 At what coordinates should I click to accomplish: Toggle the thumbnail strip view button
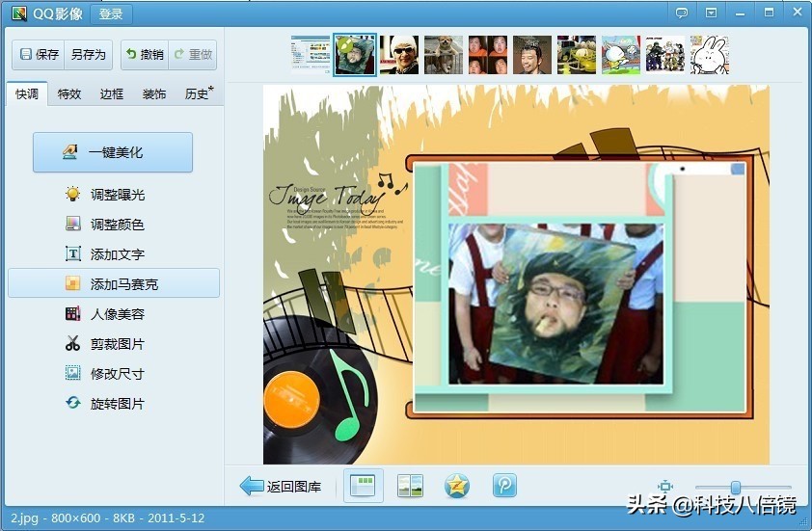tap(364, 487)
